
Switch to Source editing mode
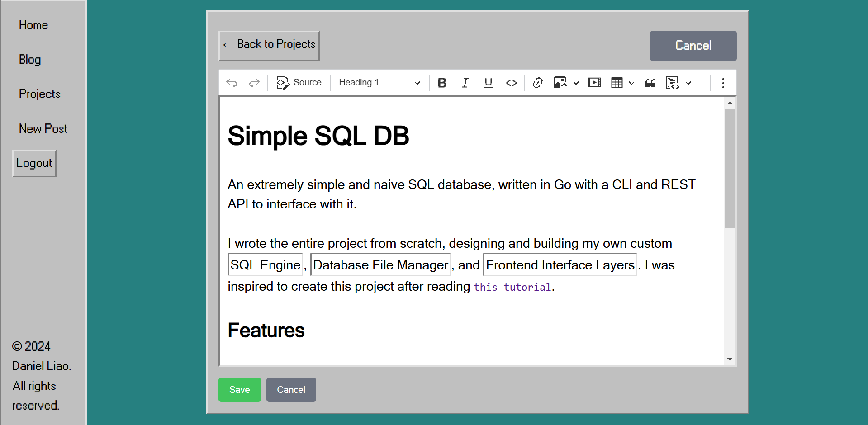[x=299, y=83]
